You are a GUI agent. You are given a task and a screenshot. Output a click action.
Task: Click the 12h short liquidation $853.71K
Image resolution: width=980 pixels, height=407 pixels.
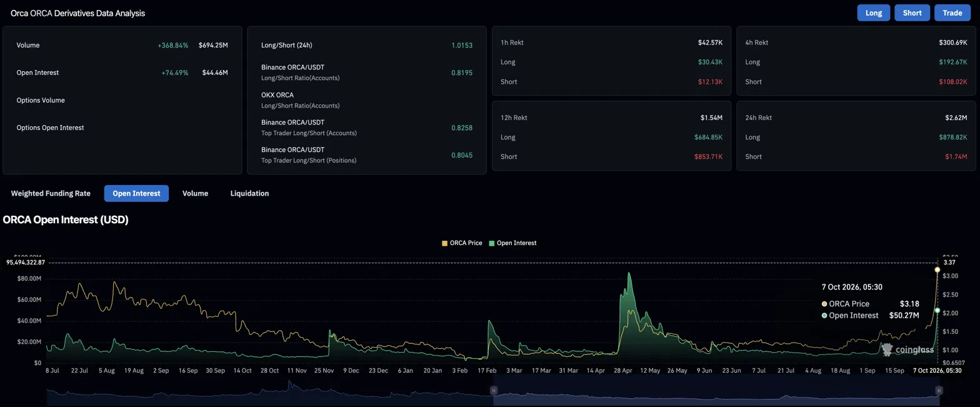coord(708,157)
